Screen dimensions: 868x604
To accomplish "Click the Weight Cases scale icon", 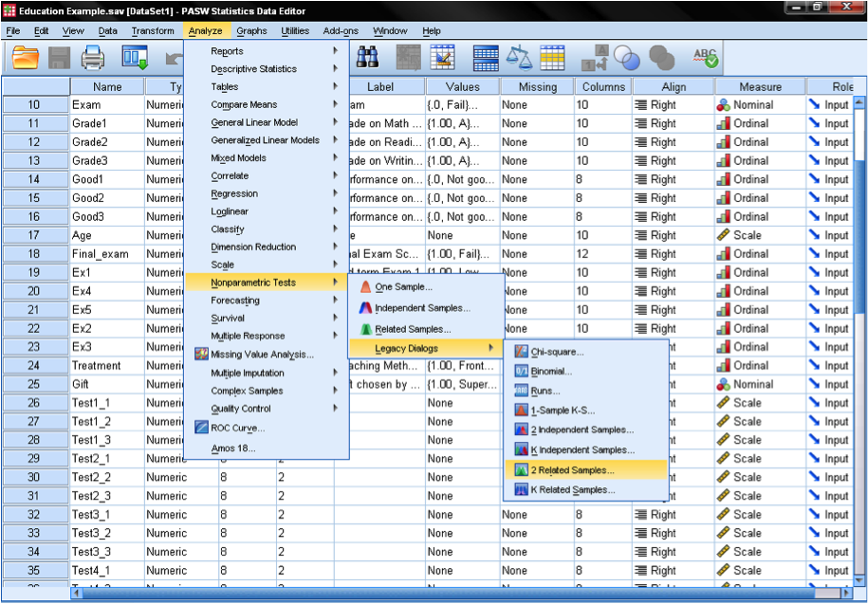I will (x=519, y=59).
